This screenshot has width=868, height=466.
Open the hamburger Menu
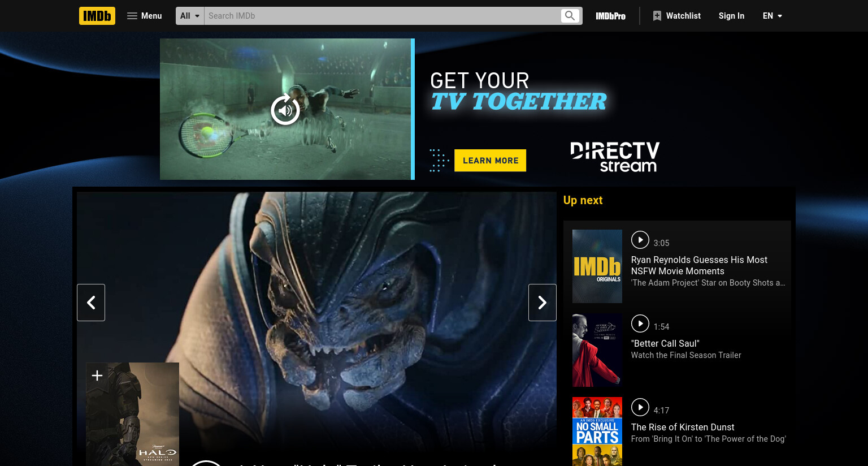(145, 16)
